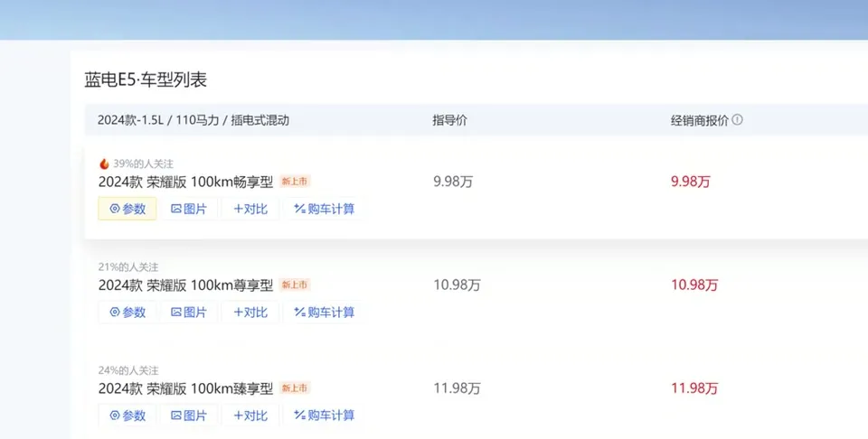Image resolution: width=868 pixels, height=439 pixels.
Task: Click the 经销商报价 column header text
Action: 700,120
